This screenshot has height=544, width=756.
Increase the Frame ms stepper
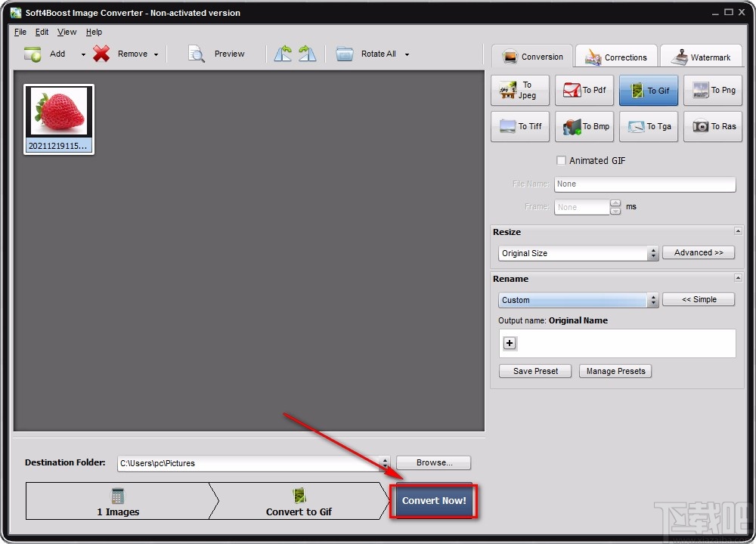pyautogui.click(x=615, y=203)
